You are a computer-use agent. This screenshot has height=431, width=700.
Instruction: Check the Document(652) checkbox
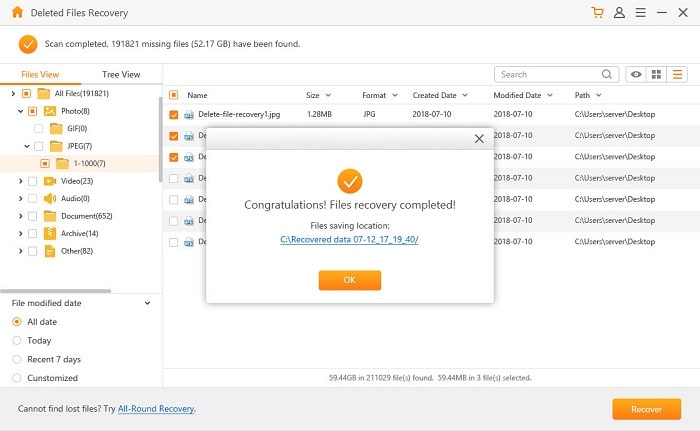click(33, 216)
